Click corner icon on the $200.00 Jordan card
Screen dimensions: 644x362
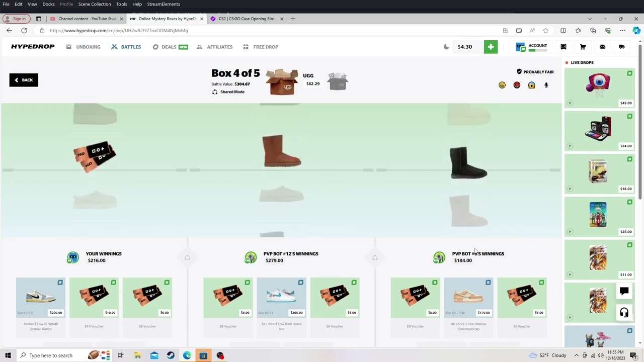[x=60, y=283]
